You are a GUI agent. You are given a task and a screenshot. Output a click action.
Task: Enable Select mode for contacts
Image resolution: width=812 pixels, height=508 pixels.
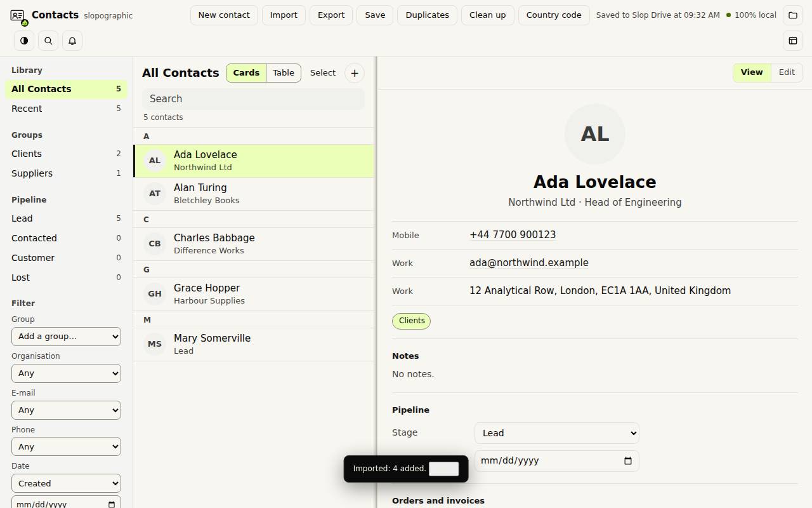coord(323,73)
